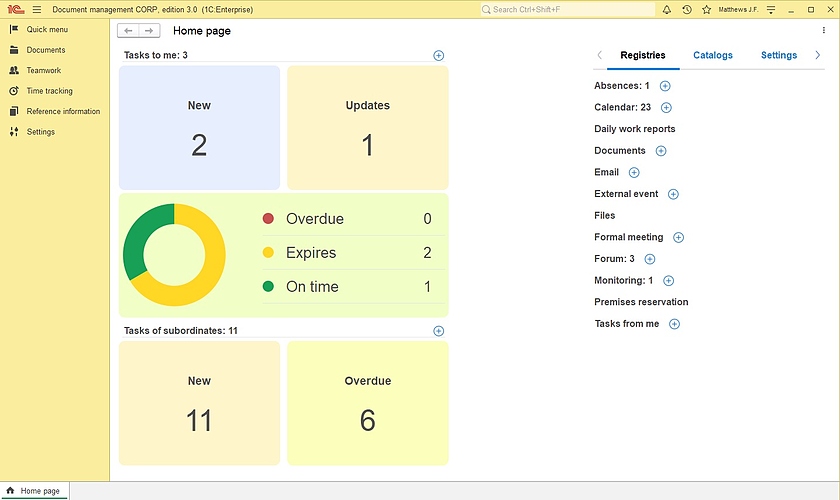Click plus icon beside Absences
The height and width of the screenshot is (500, 840).
pos(665,86)
